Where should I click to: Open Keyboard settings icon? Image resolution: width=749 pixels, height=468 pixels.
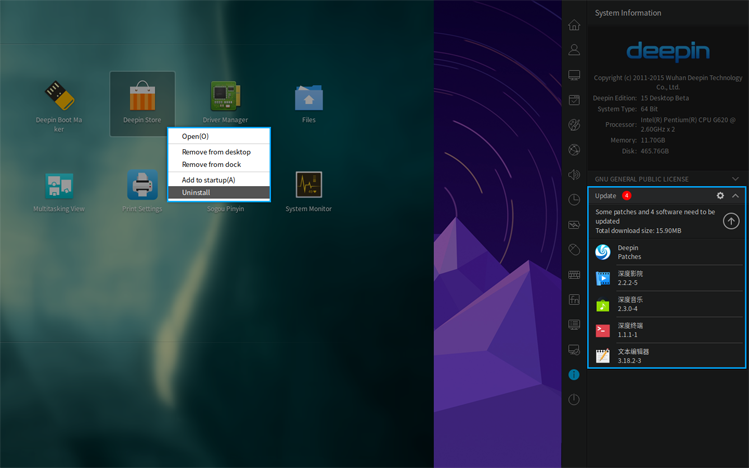tap(574, 275)
